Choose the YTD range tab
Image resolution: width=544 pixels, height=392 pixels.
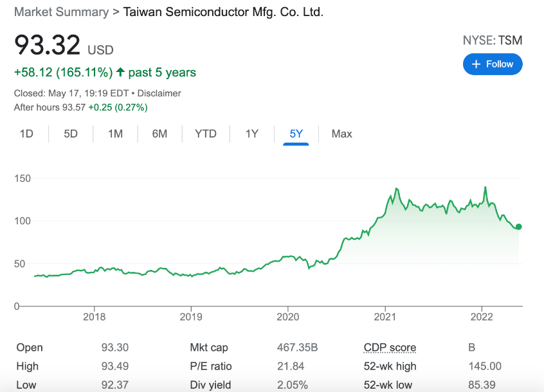tap(205, 134)
